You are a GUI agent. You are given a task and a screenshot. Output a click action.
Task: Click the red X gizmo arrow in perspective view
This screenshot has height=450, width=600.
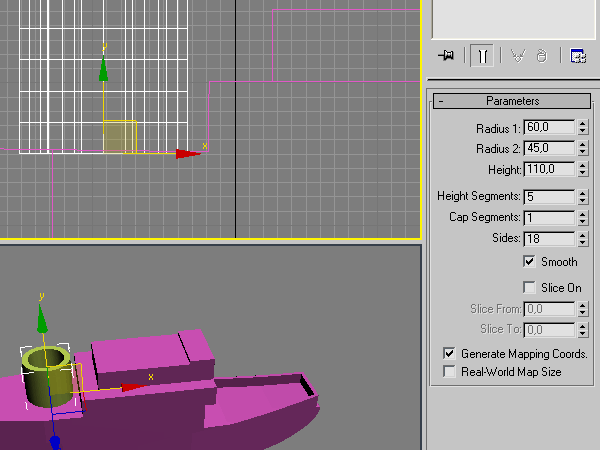point(133,387)
